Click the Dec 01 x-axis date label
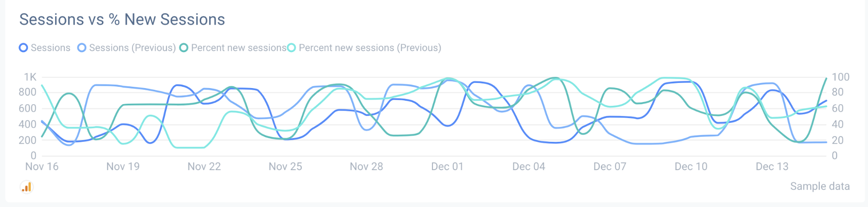 447,167
